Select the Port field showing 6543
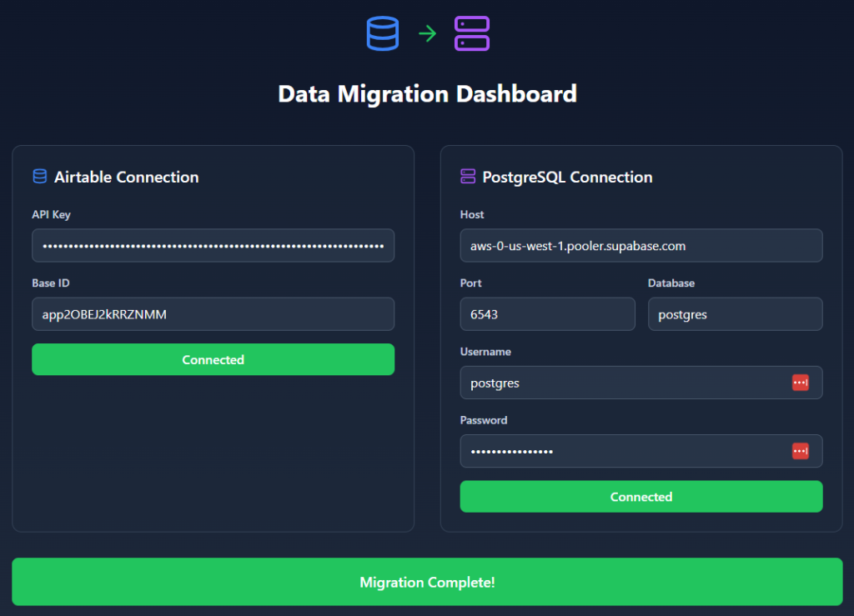The height and width of the screenshot is (616, 854). tap(547, 314)
